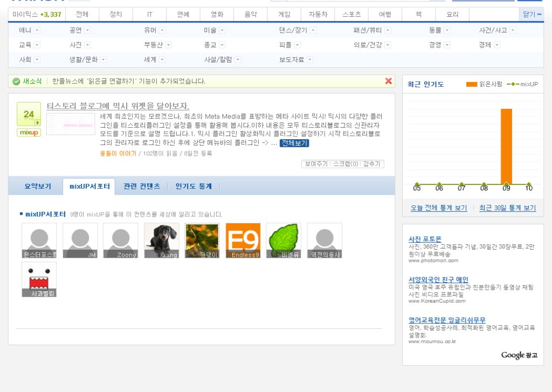Click 스크랩(0) to scrap the post
The image size is (552, 392).
point(346,164)
